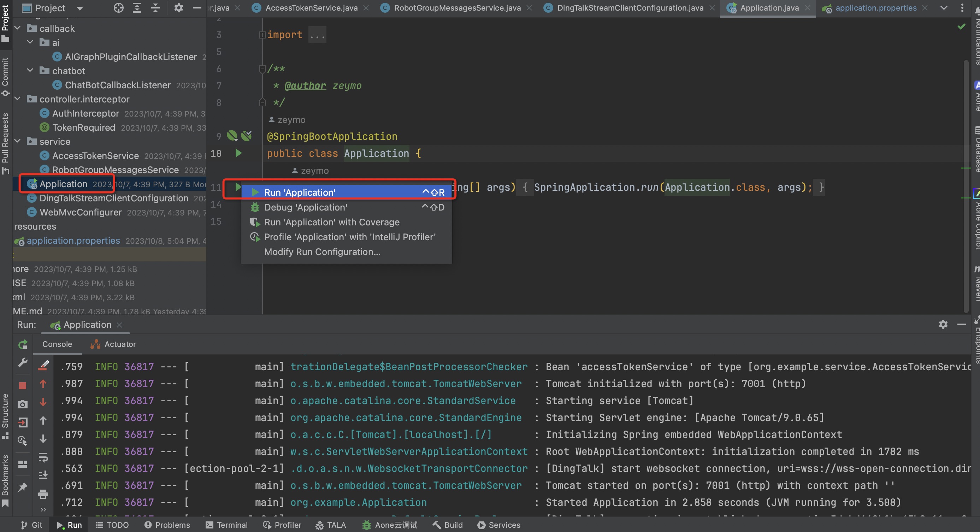Open editor tabs more options menu
This screenshot has width=980, height=532.
point(962,8)
